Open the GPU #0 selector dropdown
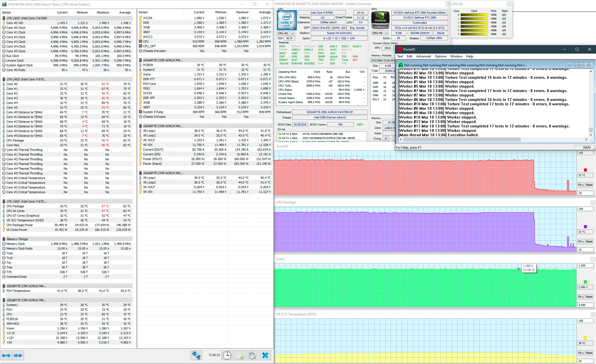This screenshot has height=364, width=596. [x=380, y=33]
